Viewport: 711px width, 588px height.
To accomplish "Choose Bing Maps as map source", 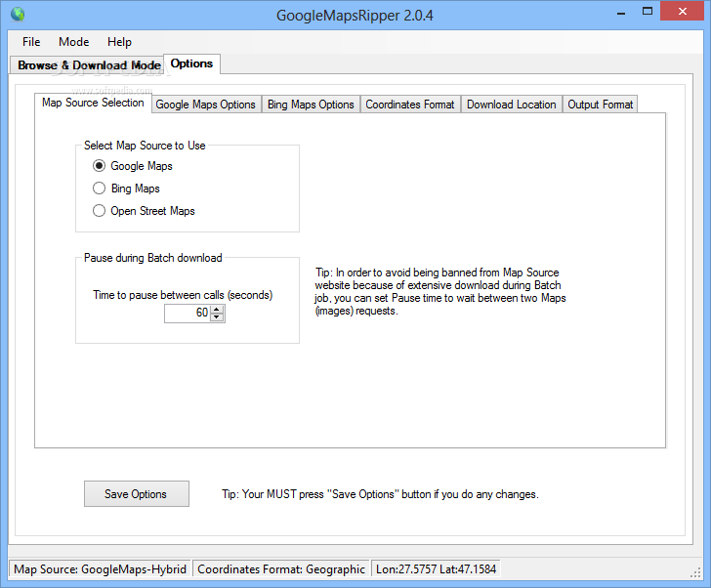I will click(99, 189).
